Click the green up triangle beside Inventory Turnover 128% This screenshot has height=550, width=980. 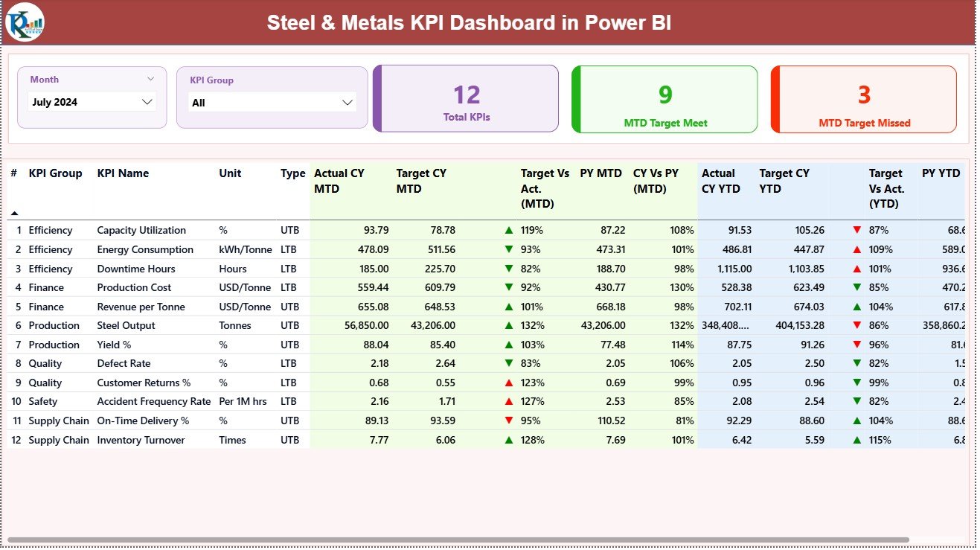pos(508,440)
